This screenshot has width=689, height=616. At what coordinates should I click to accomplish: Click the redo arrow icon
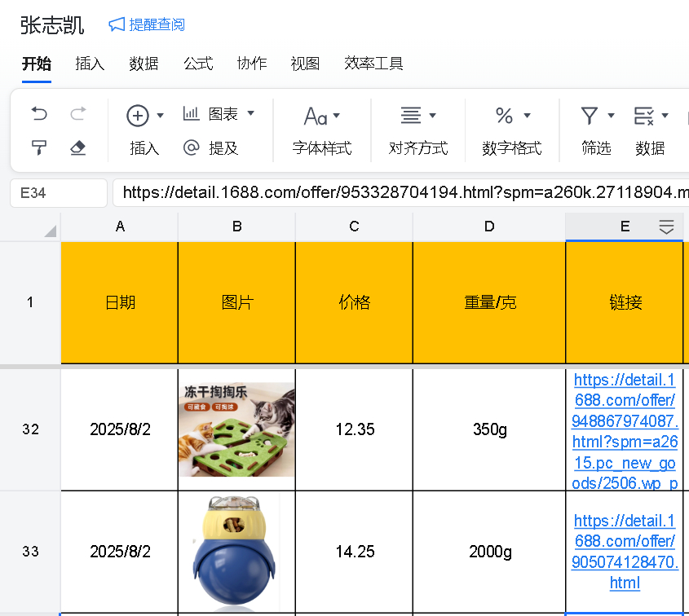pyautogui.click(x=78, y=115)
